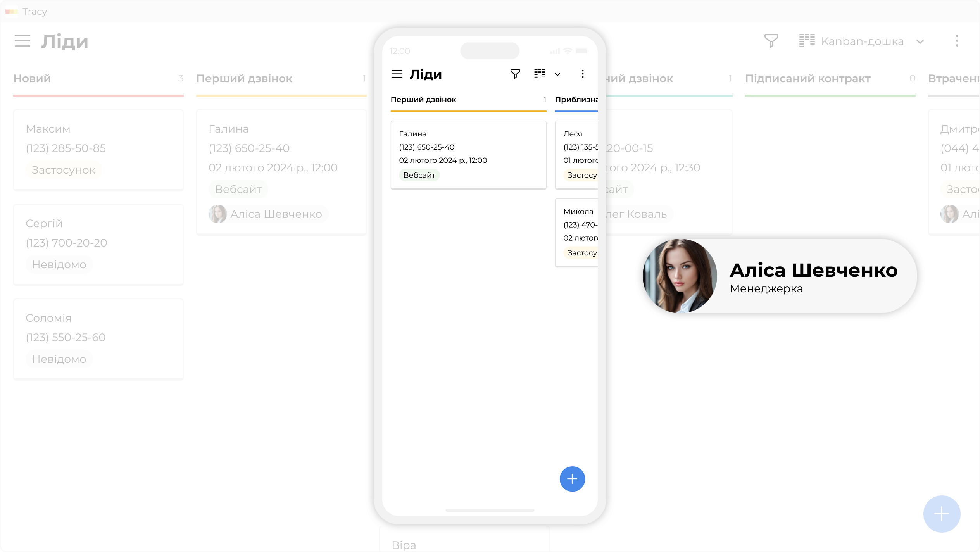Click the desktop filter funnel icon
Image resolution: width=980 pixels, height=552 pixels.
coord(771,41)
